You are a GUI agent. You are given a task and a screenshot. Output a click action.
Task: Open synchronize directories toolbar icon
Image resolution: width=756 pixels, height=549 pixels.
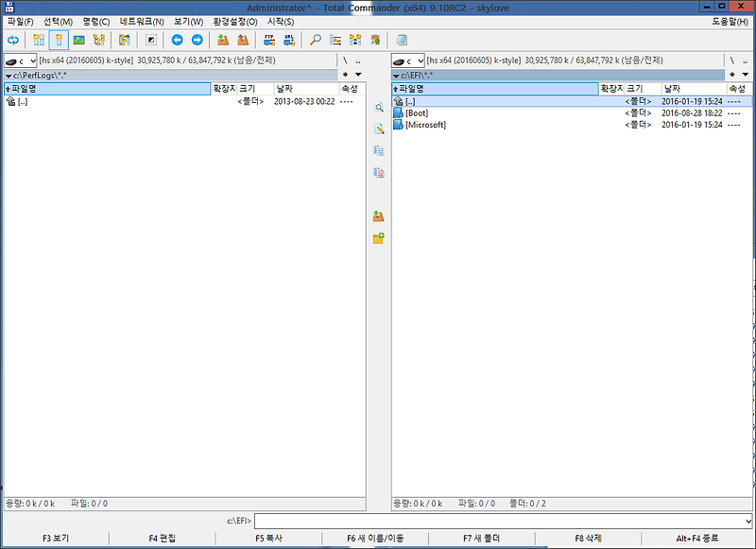(x=356, y=40)
